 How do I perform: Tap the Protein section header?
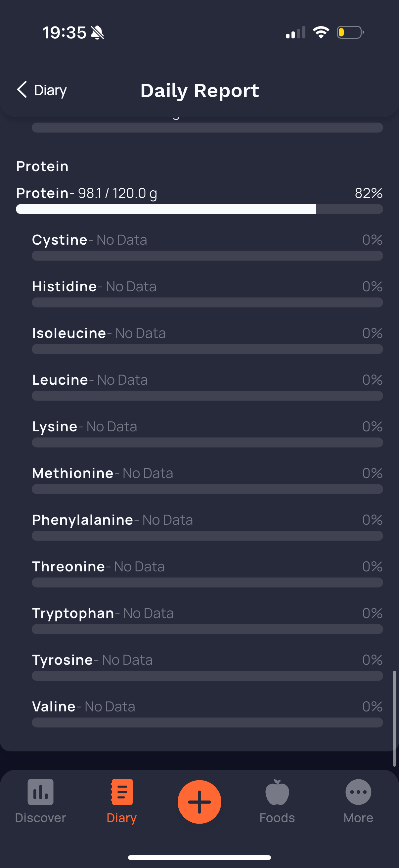coord(42,167)
